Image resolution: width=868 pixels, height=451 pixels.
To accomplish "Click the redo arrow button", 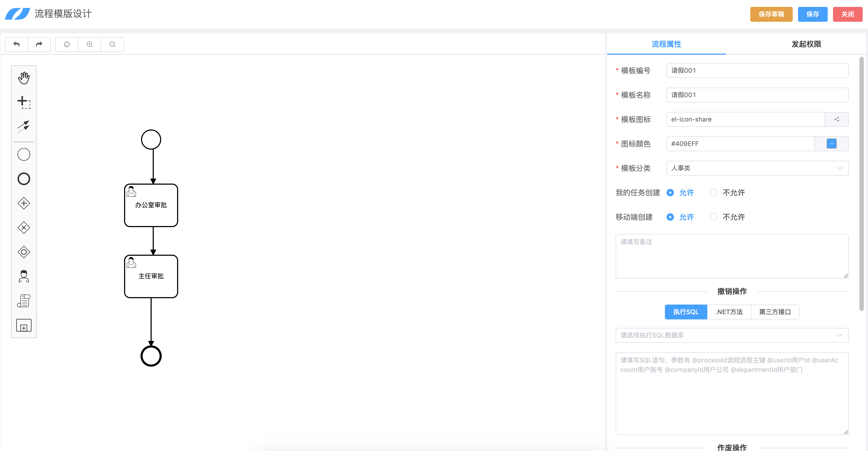I will coord(39,44).
